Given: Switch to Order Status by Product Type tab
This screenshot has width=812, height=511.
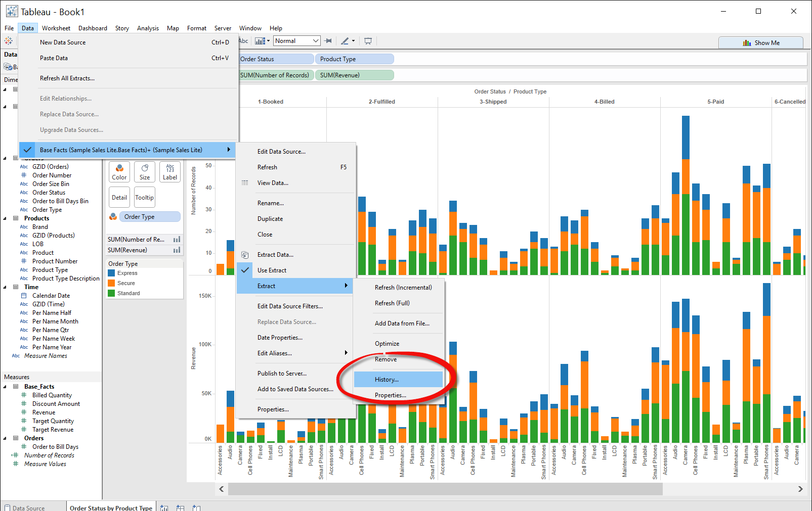Looking at the screenshot, I should pos(111,508).
